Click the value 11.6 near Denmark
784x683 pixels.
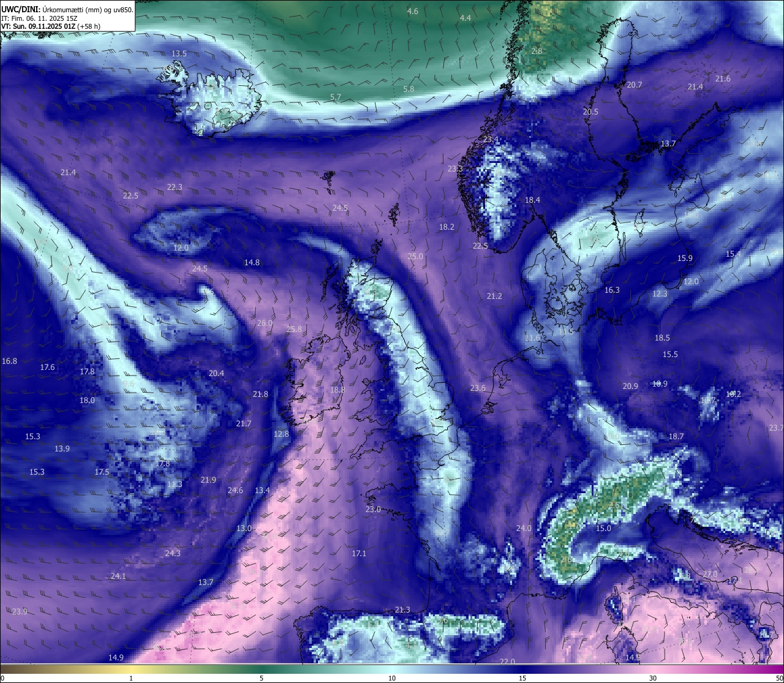coord(533,338)
